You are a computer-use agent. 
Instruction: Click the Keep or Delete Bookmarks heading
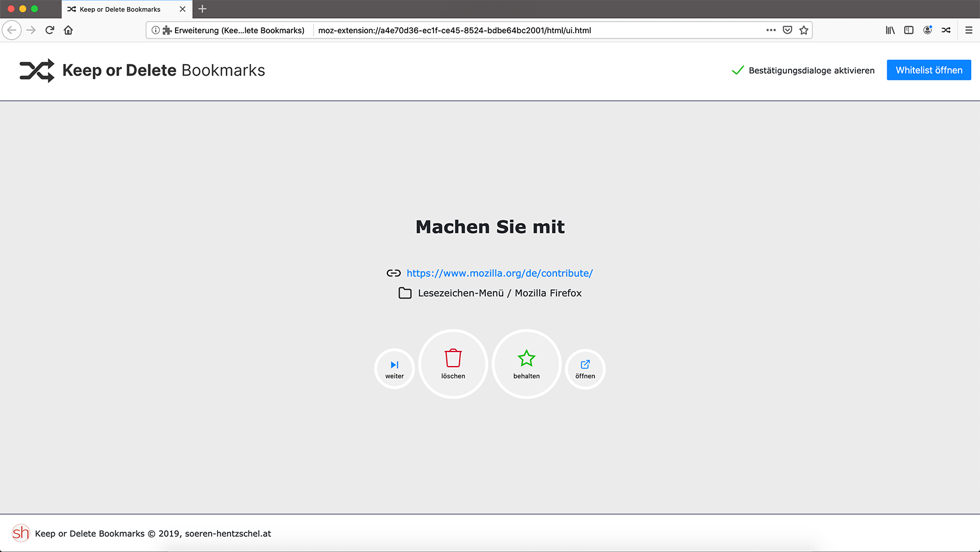(163, 70)
